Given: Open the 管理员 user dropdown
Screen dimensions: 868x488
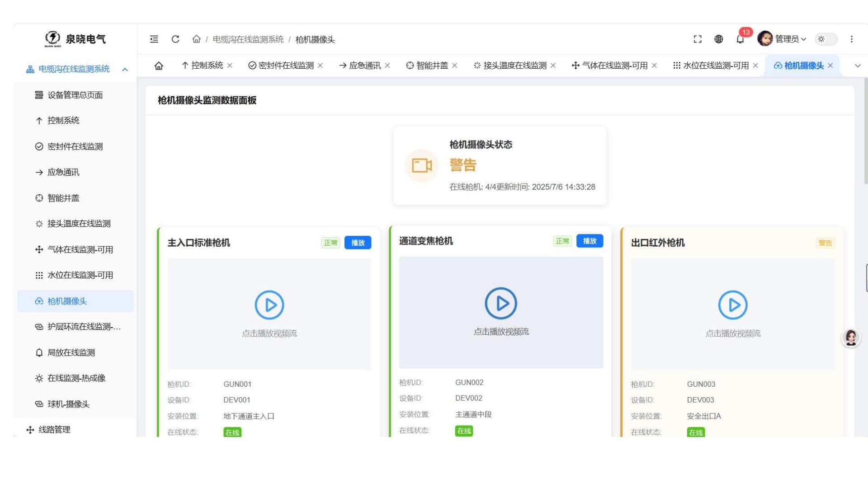Looking at the screenshot, I should coord(791,39).
